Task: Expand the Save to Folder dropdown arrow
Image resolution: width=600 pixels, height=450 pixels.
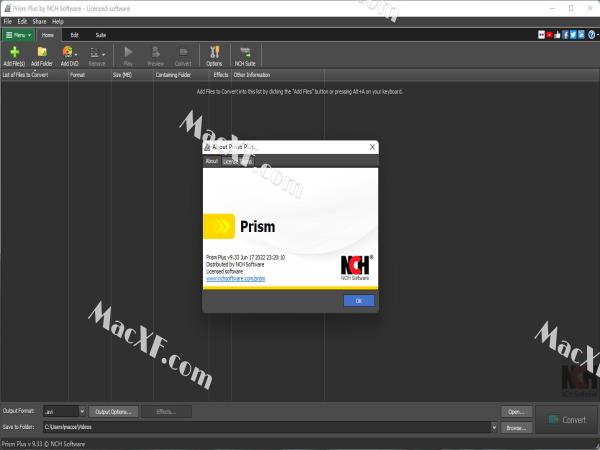Action: pos(494,427)
